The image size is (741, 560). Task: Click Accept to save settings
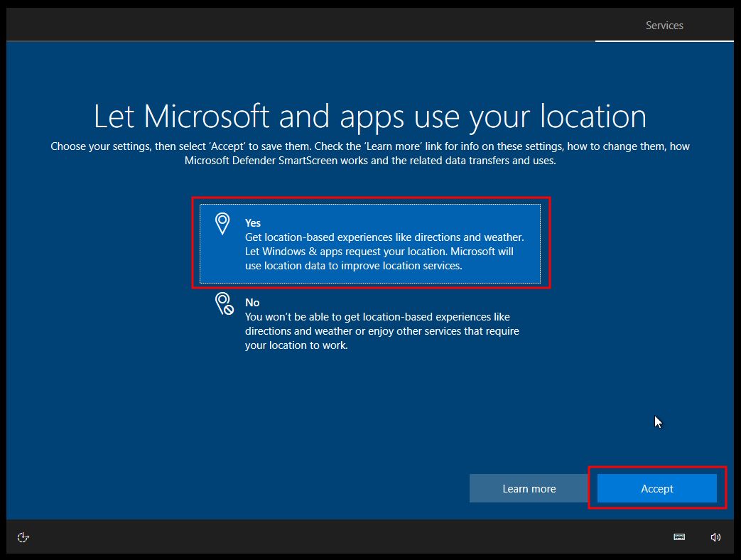pyautogui.click(x=657, y=489)
